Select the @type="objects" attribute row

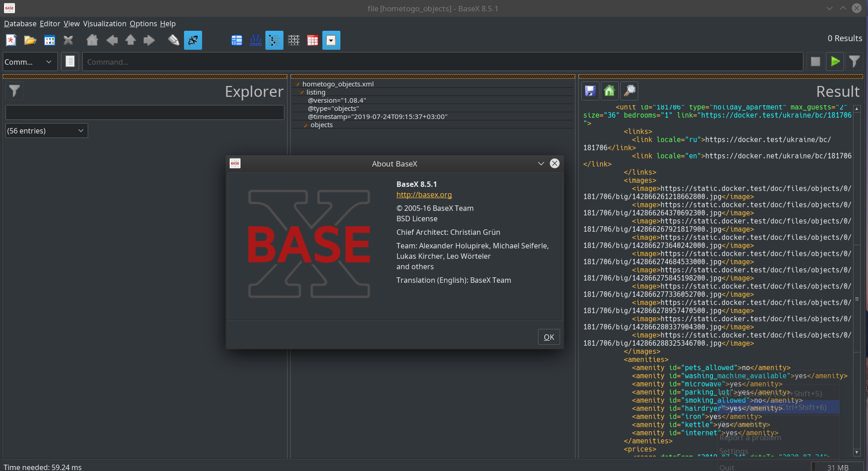[x=333, y=109]
